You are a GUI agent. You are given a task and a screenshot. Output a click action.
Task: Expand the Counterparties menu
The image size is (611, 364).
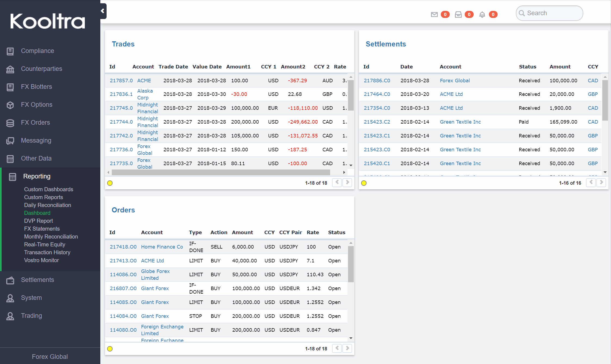pos(42,69)
